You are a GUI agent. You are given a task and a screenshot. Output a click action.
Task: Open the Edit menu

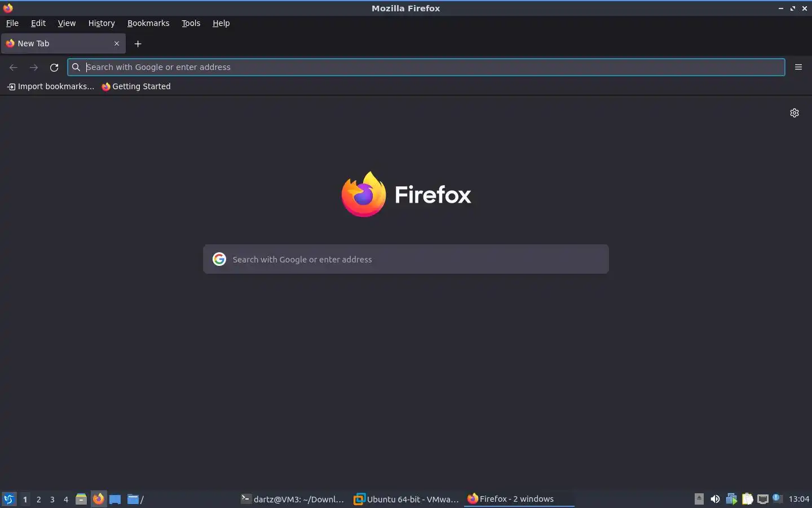(x=38, y=23)
